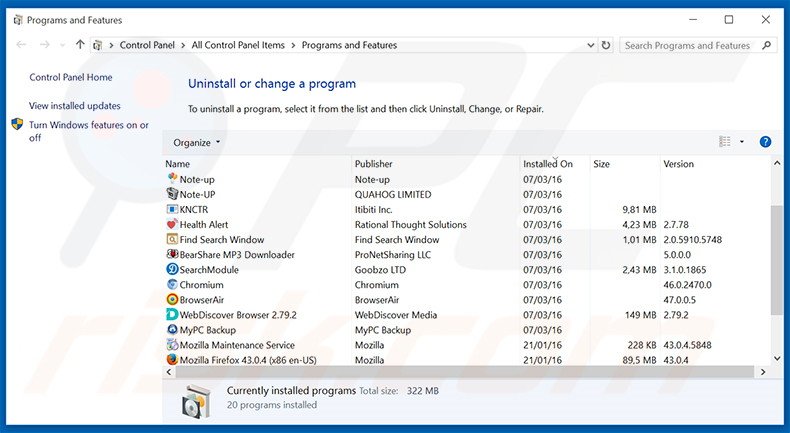Image resolution: width=790 pixels, height=433 pixels.
Task: Click the MyPC Backup icon
Action: pos(172,330)
